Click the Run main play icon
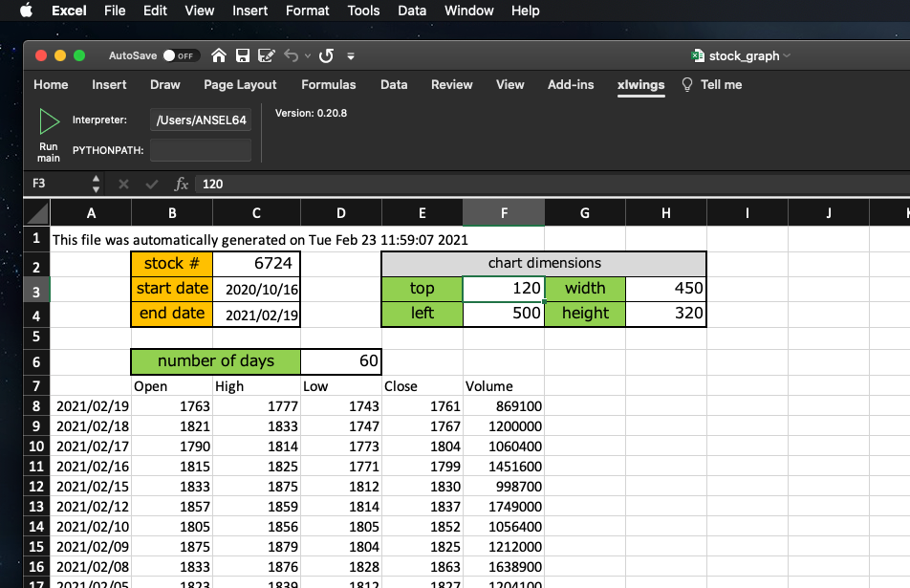This screenshot has width=910, height=588. pos(49,121)
